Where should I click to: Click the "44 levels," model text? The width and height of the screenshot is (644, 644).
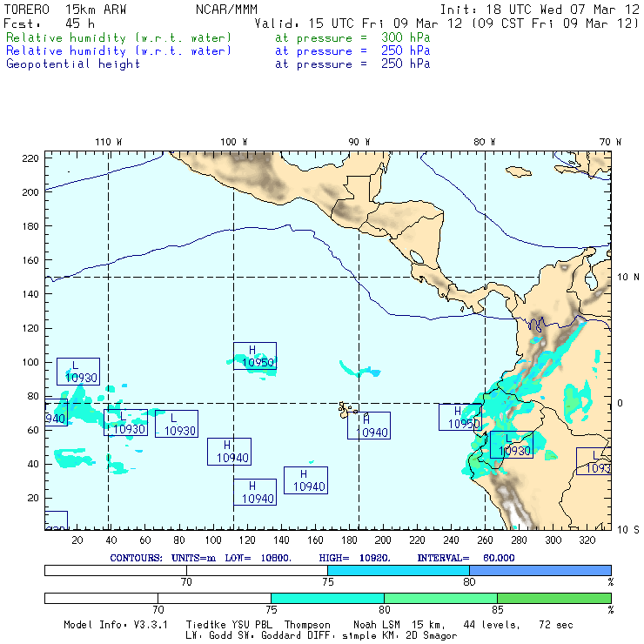click(x=492, y=625)
